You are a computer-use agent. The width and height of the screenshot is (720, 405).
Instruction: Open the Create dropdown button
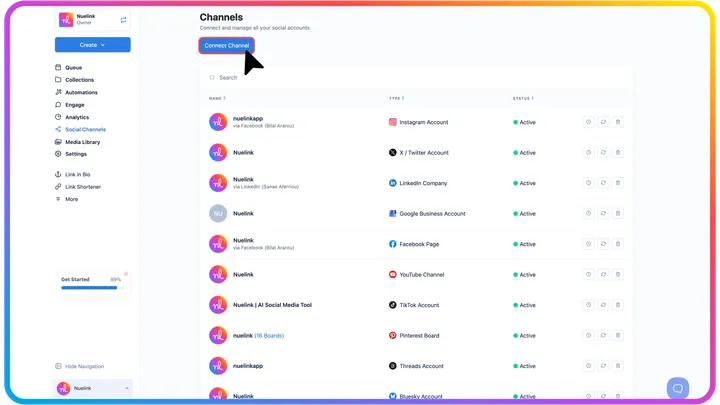pyautogui.click(x=92, y=45)
